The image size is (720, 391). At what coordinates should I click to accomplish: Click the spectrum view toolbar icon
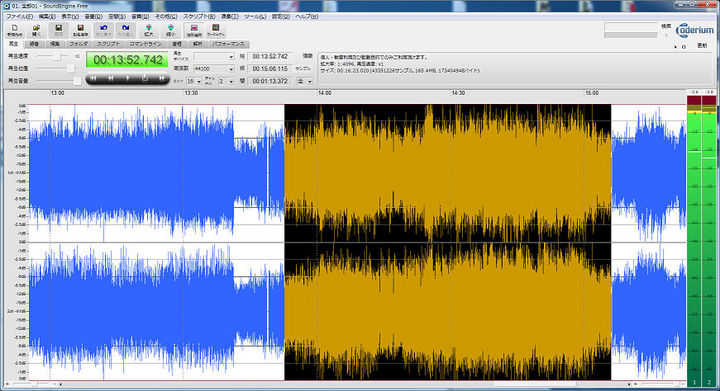pos(216,30)
